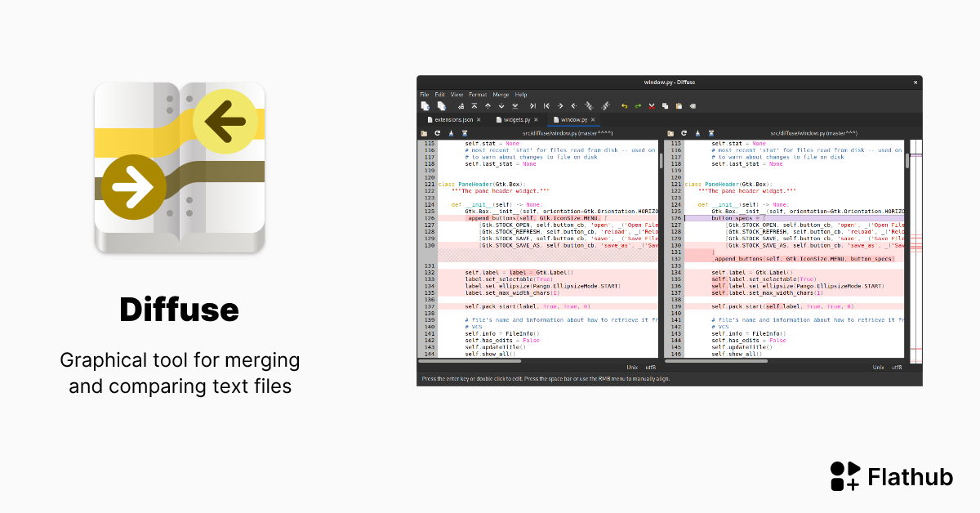This screenshot has width=980, height=513.
Task: Open the Merge menu
Action: [x=501, y=94]
